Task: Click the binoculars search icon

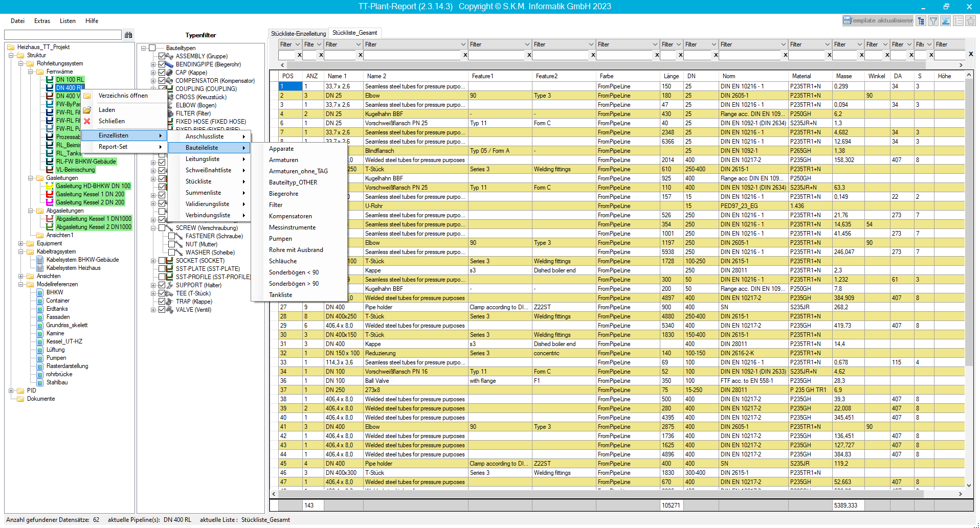Action: pyautogui.click(x=128, y=35)
